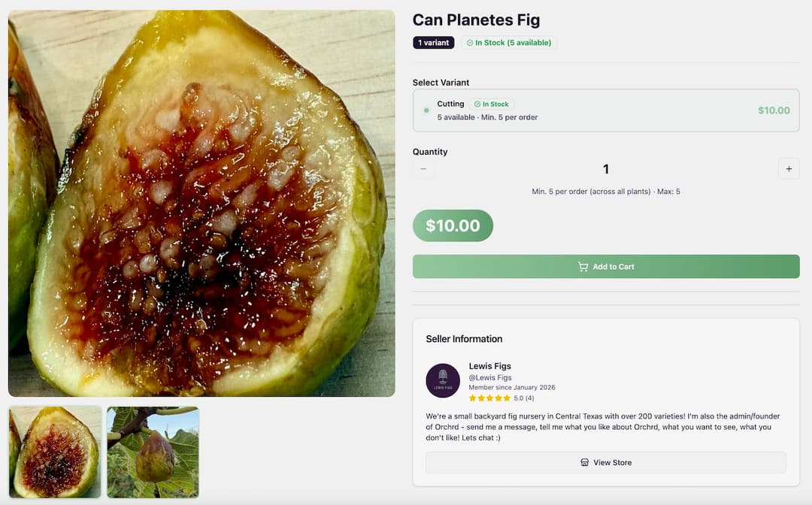Increase quantity with the plus button
The height and width of the screenshot is (505, 812).
click(x=789, y=169)
